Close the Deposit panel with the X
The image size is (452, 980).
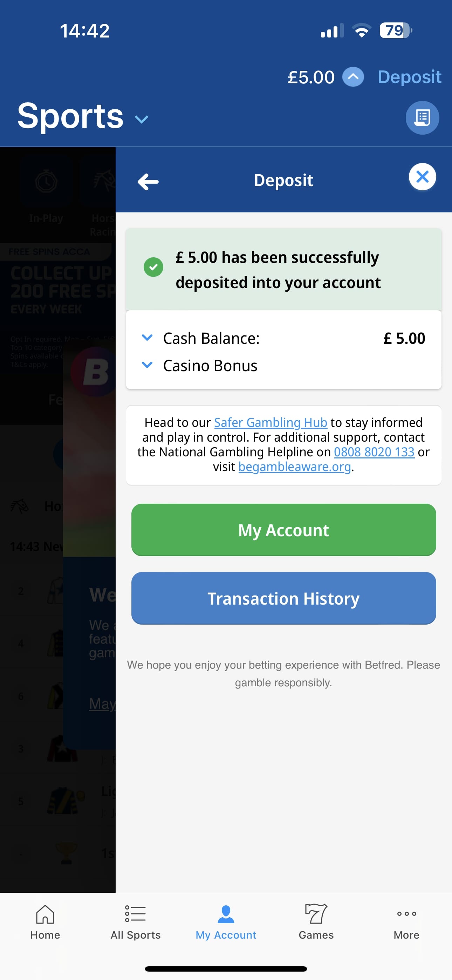click(422, 177)
